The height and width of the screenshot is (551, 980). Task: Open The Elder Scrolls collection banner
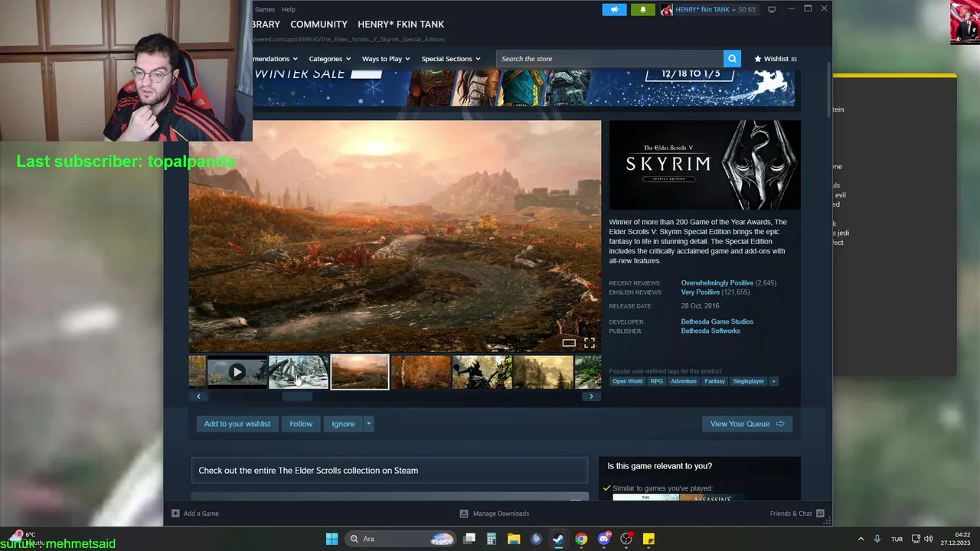(x=390, y=471)
